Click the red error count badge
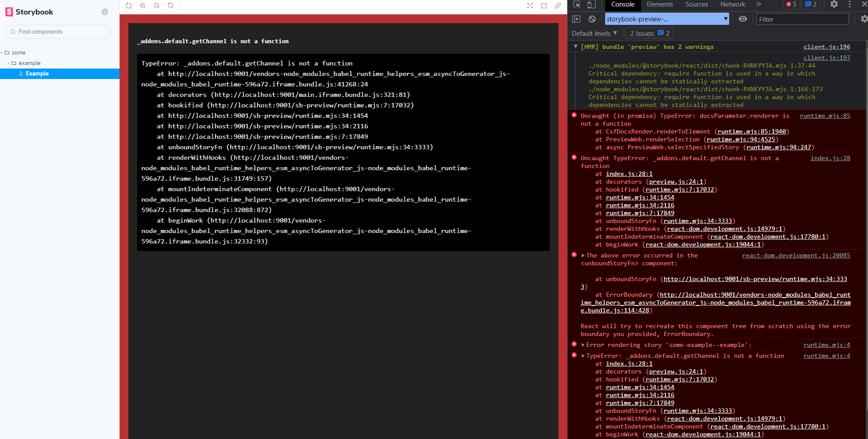The image size is (868, 439). (x=792, y=4)
